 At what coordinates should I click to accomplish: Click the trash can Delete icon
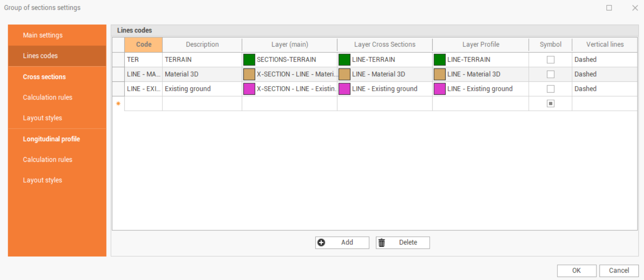382,243
